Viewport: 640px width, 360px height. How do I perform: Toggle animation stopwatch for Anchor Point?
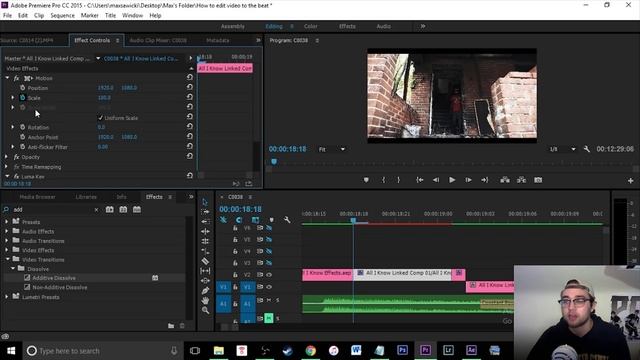click(22, 137)
